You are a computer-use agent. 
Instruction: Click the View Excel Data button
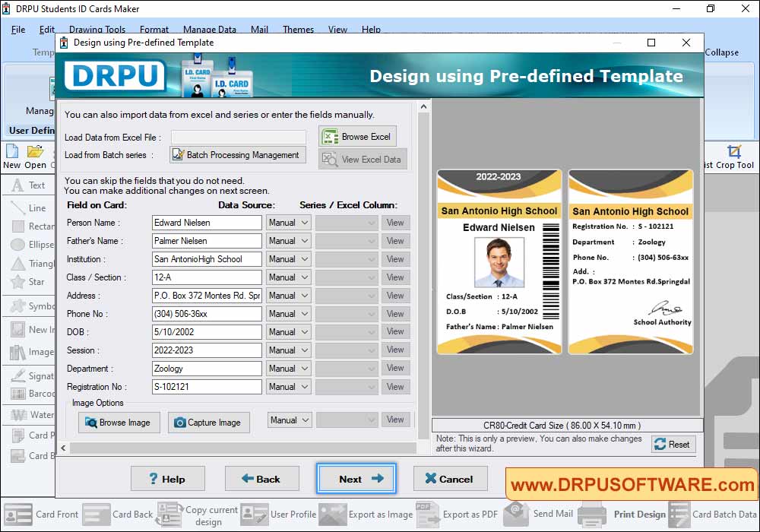(x=363, y=159)
